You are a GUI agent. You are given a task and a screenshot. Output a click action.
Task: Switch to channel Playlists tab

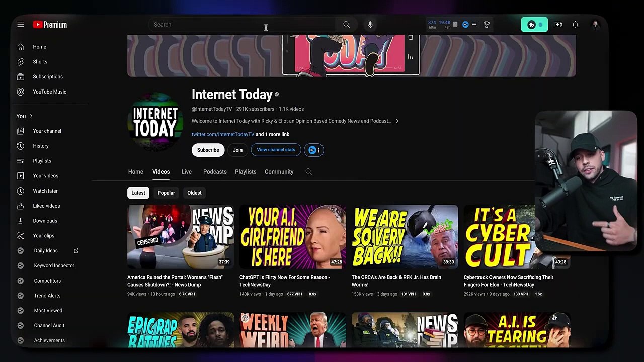click(x=246, y=172)
